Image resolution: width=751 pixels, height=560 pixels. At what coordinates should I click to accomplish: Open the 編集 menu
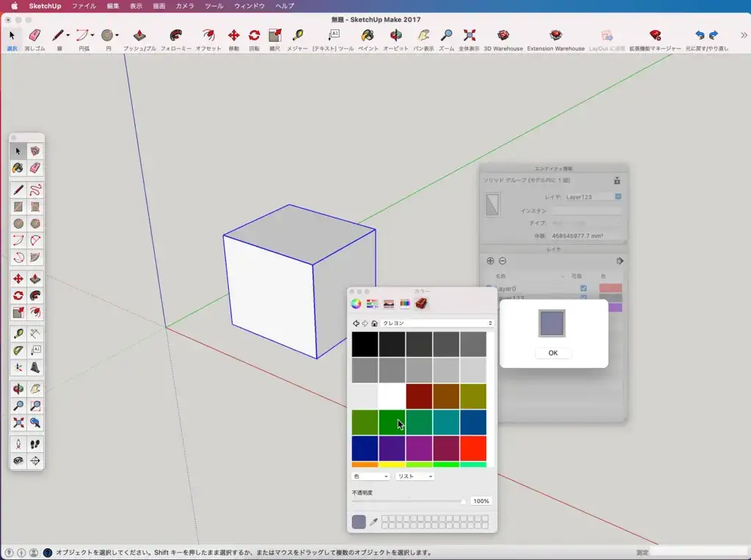113,6
